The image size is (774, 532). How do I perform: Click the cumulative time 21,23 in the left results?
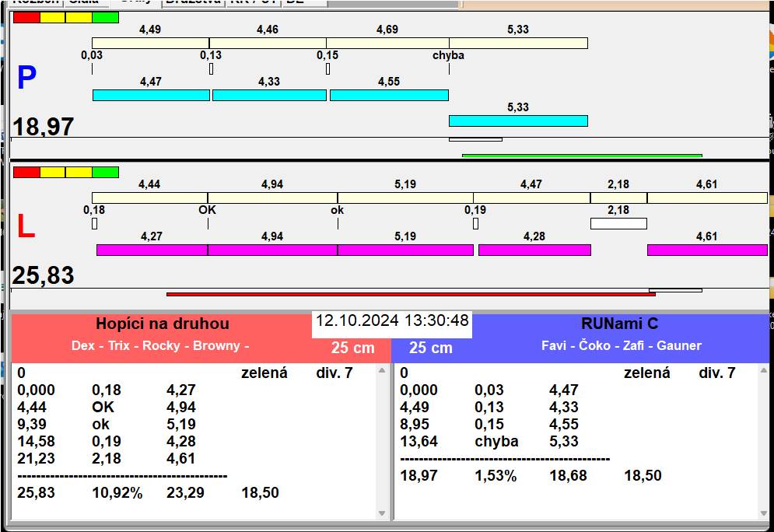click(36, 458)
